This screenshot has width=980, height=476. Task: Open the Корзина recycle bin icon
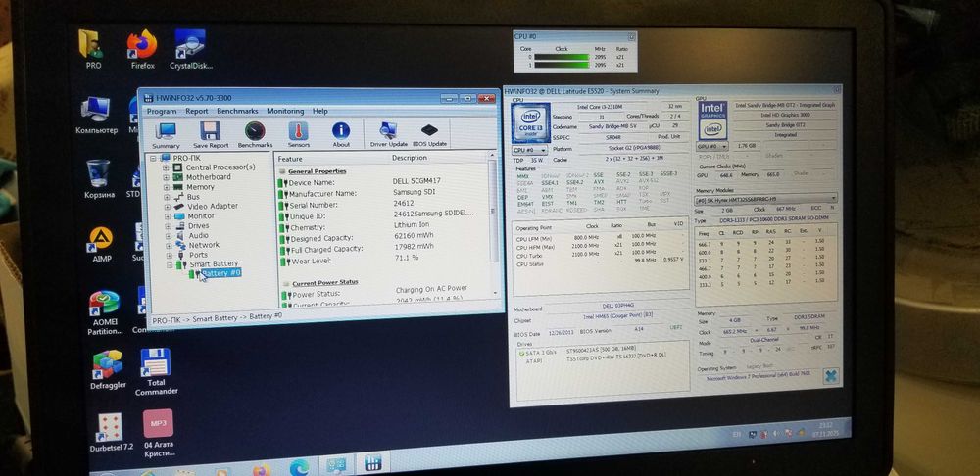point(99,178)
